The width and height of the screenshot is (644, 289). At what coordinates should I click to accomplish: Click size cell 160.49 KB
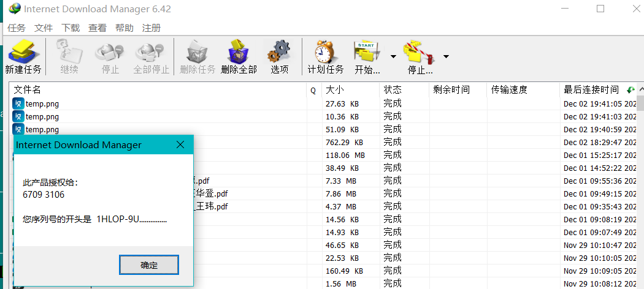point(344,271)
